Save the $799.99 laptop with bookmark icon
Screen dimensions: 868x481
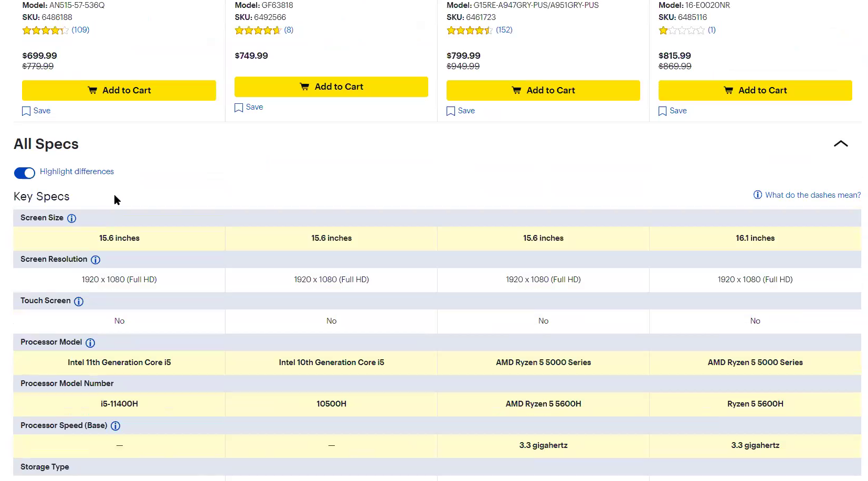451,111
